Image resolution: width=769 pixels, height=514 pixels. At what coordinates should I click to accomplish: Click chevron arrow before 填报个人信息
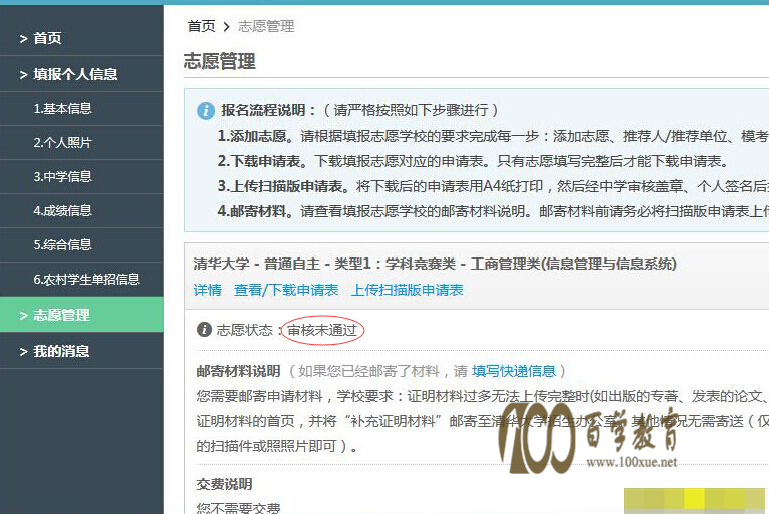click(x=23, y=75)
